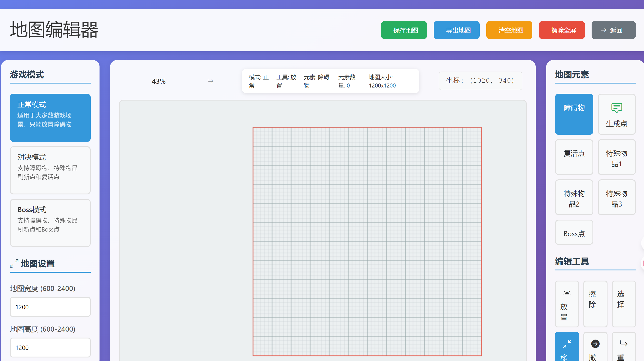Click the 保存地图 save button

tap(404, 30)
